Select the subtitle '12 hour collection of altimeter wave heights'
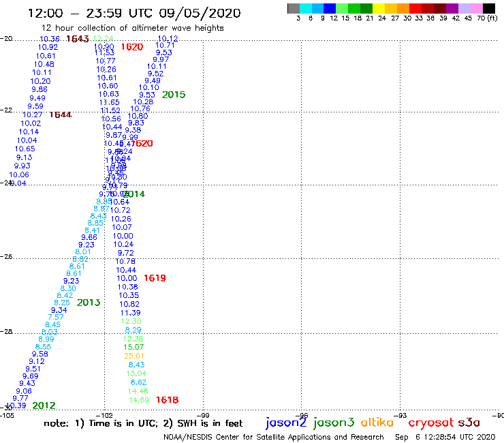This screenshot has width=504, height=443. [x=132, y=28]
